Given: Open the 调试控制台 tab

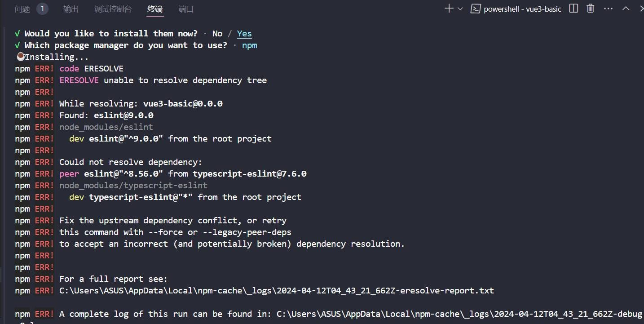Looking at the screenshot, I should pyautogui.click(x=113, y=9).
